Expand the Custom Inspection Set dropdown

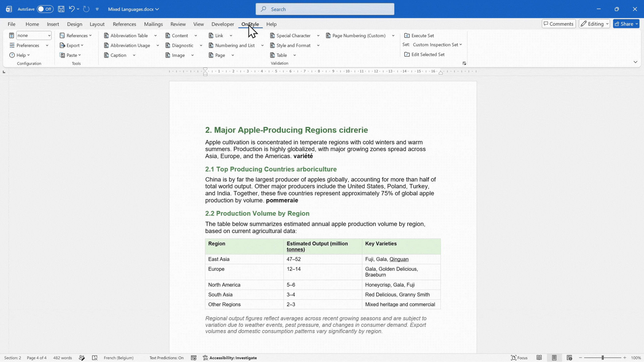437,45
